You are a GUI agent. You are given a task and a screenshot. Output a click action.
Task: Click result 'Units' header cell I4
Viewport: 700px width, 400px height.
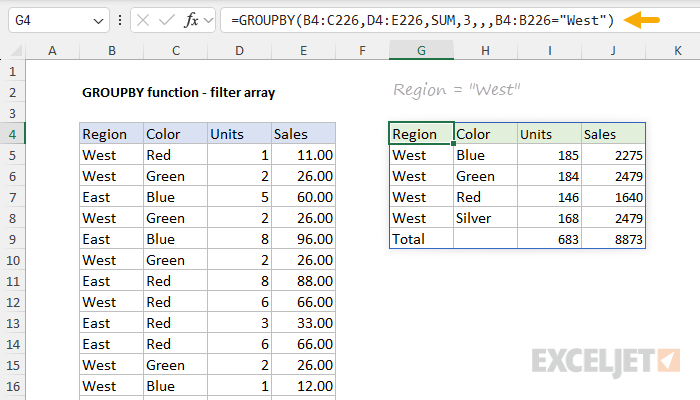click(x=550, y=134)
